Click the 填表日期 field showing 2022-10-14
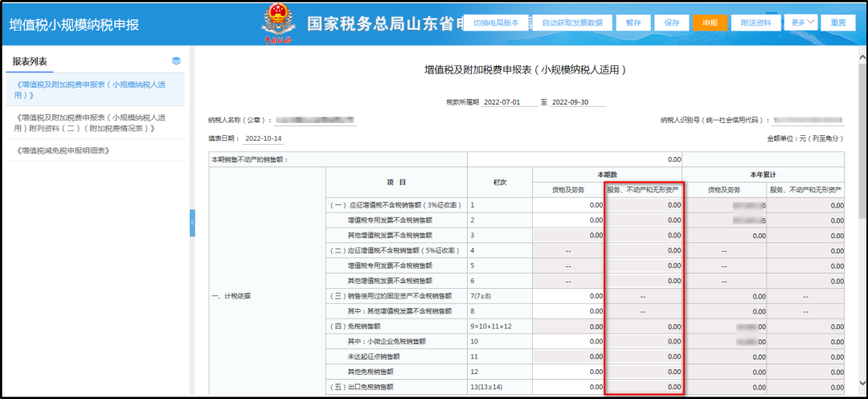 pos(264,138)
